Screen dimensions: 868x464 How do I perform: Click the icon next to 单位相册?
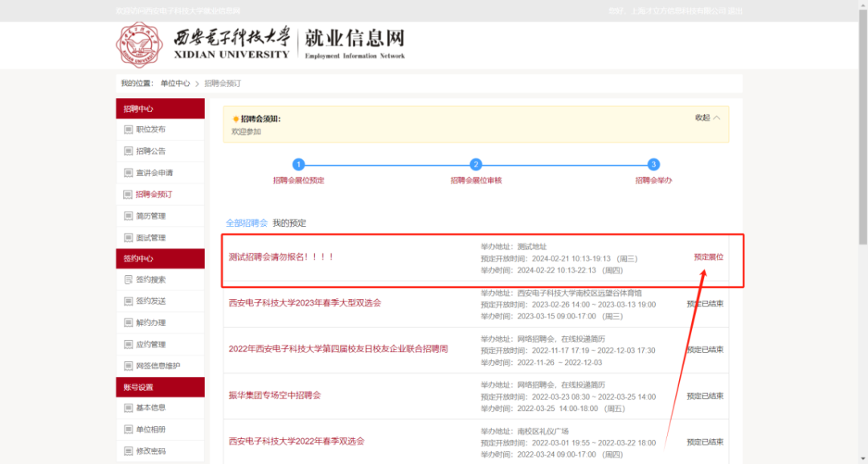coord(128,429)
